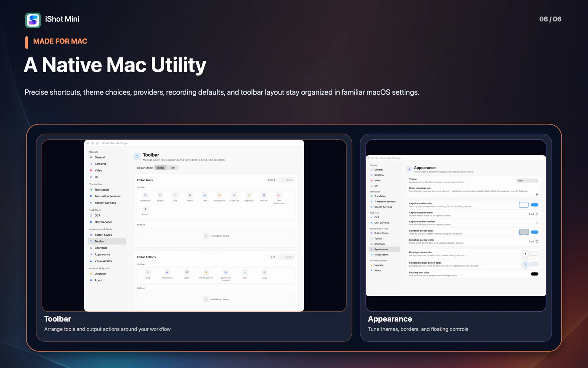
Task: Click the Close action icon in Editor Actions
Action: coord(187,272)
